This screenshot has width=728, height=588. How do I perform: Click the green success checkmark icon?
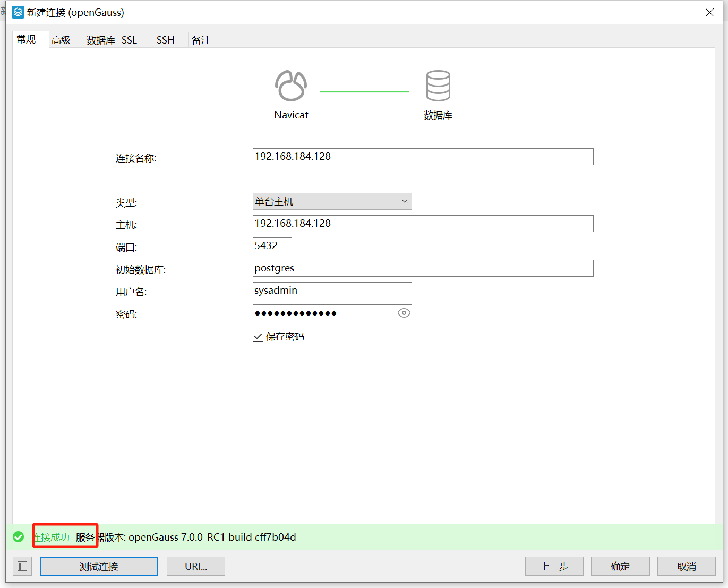pos(18,537)
